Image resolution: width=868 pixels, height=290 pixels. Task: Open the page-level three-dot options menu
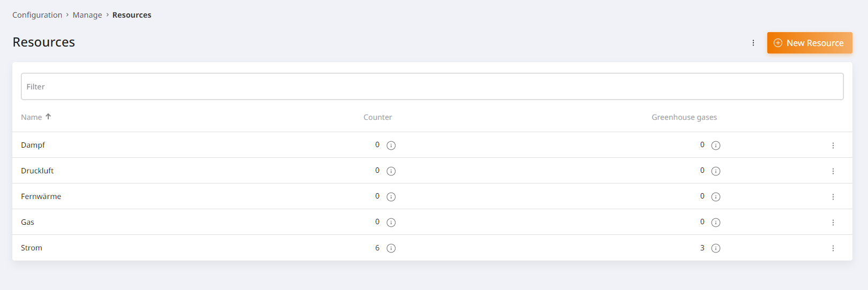coord(753,43)
